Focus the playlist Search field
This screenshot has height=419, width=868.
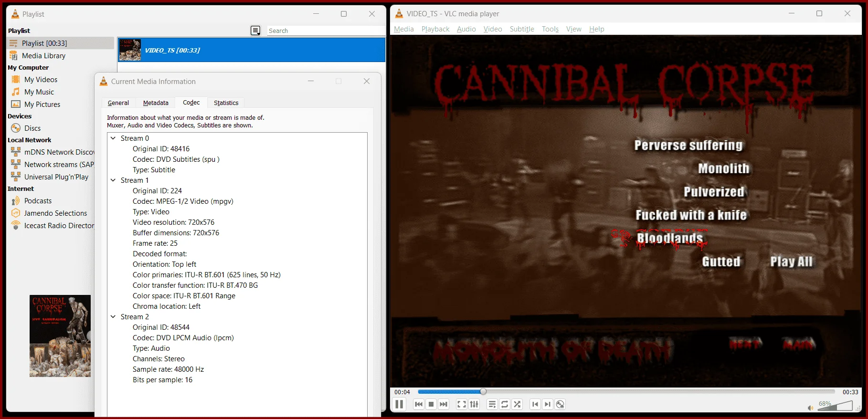tap(326, 31)
